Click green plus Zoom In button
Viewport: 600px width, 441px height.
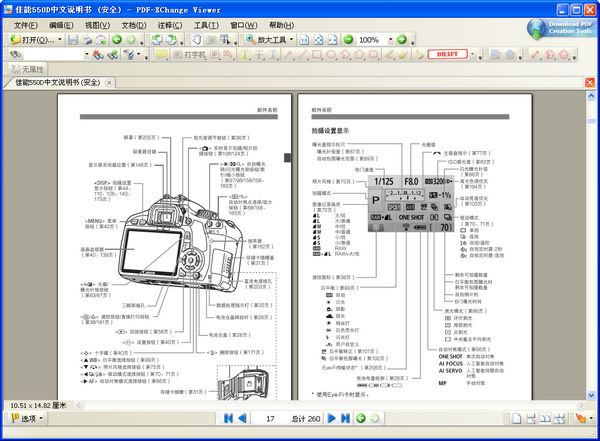401,39
